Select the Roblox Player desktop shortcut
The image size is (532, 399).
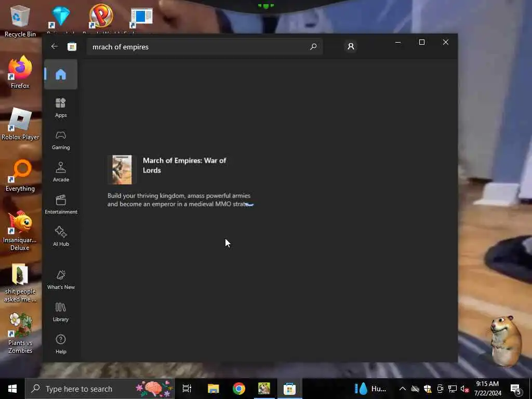[20, 124]
